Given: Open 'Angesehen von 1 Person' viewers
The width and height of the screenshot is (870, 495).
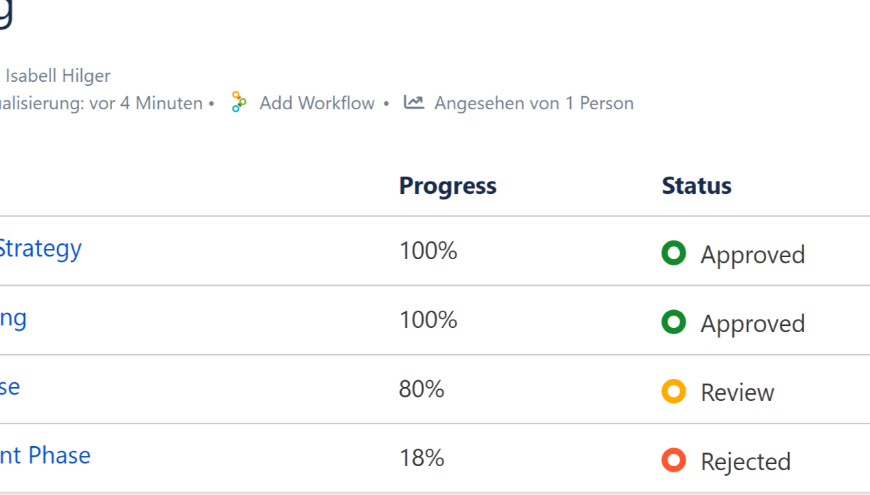Looking at the screenshot, I should click(x=533, y=103).
